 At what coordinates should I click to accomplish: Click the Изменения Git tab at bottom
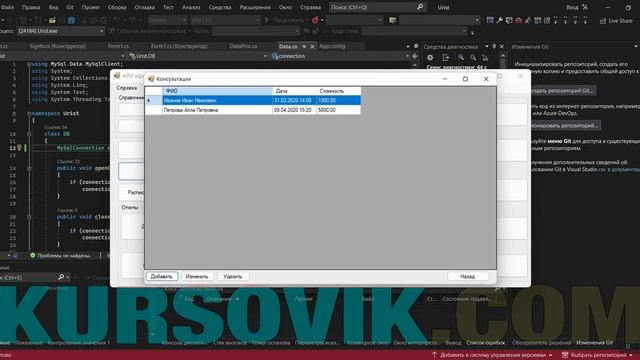(x=595, y=343)
